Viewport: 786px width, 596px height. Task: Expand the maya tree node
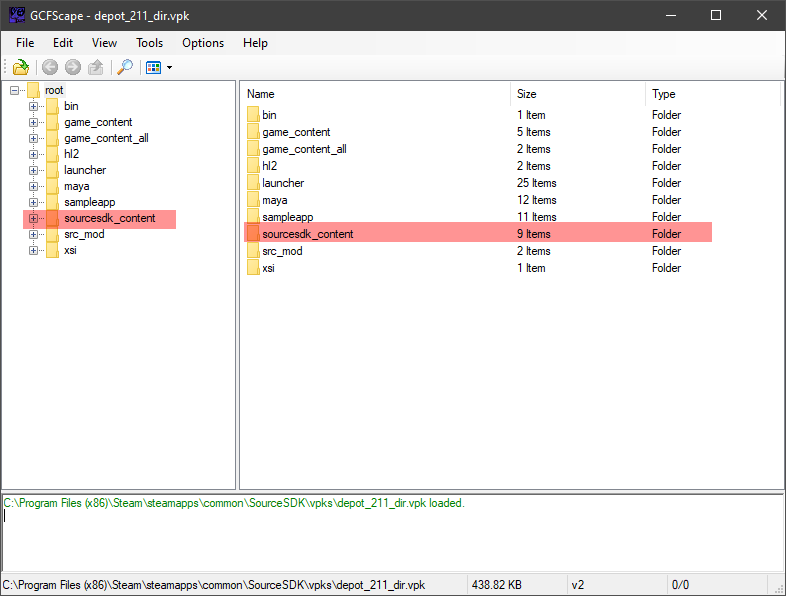[33, 186]
